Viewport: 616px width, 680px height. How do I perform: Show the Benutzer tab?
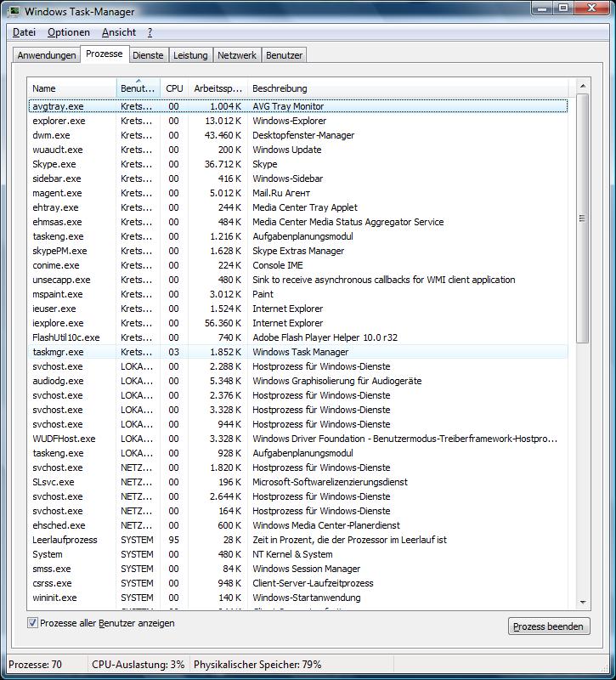tap(285, 55)
